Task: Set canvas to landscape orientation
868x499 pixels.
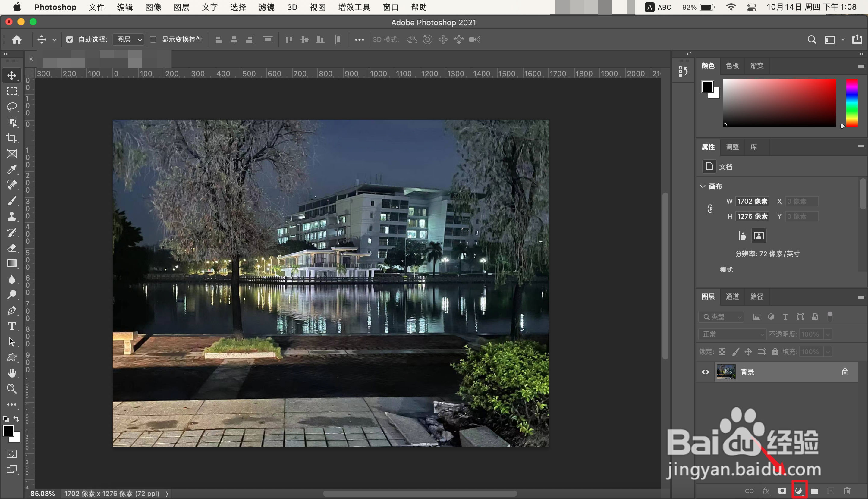Action: click(759, 236)
